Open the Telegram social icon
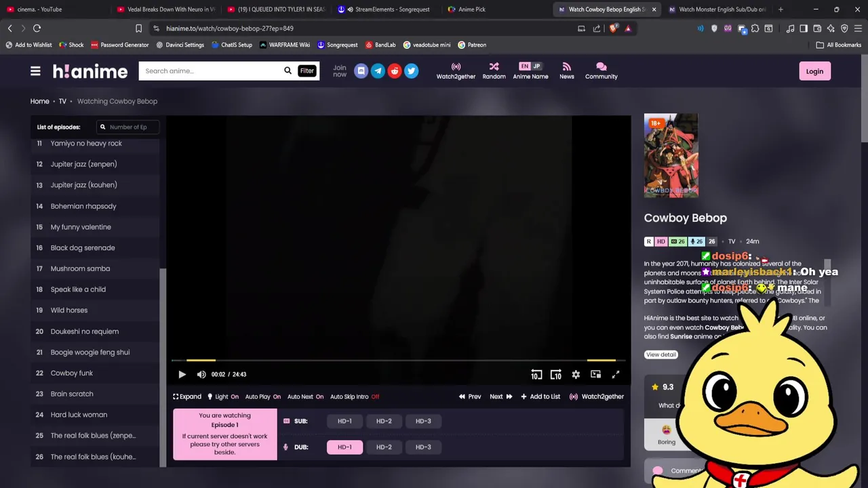The height and width of the screenshot is (488, 868). pyautogui.click(x=378, y=70)
